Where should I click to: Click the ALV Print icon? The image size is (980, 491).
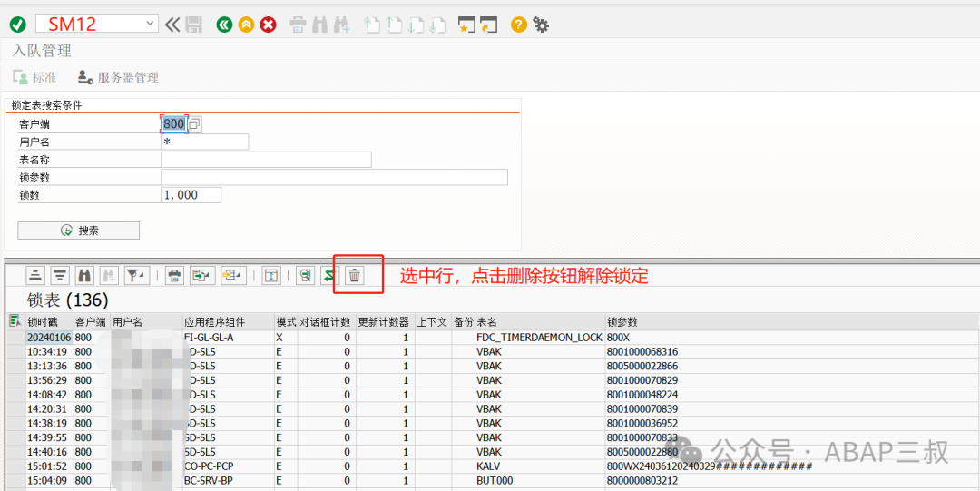(174, 275)
